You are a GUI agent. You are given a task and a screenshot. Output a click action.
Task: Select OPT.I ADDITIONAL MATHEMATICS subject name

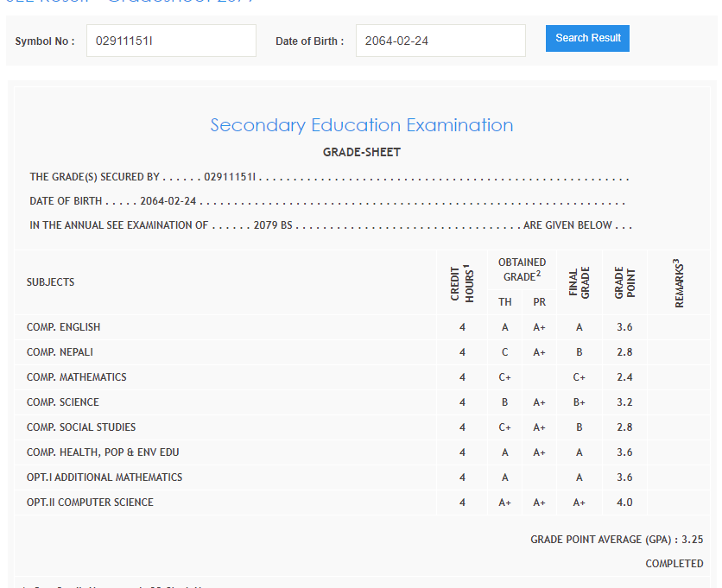[104, 477]
